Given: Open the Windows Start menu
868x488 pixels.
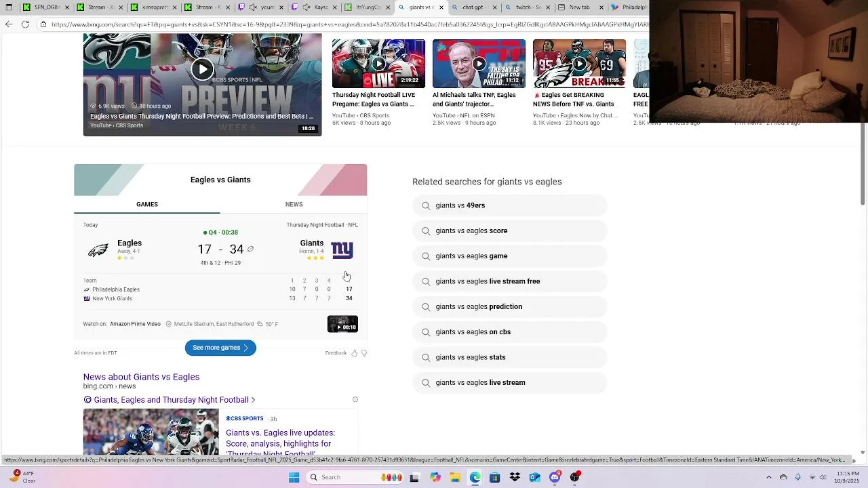Looking at the screenshot, I should coord(294,477).
